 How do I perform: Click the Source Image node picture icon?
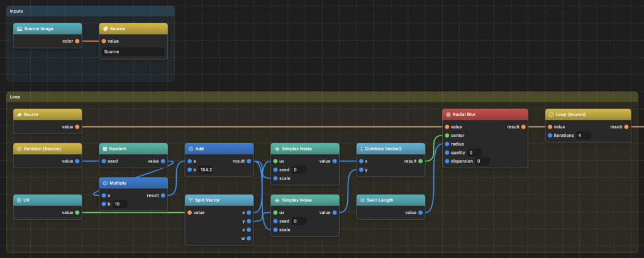pos(19,29)
